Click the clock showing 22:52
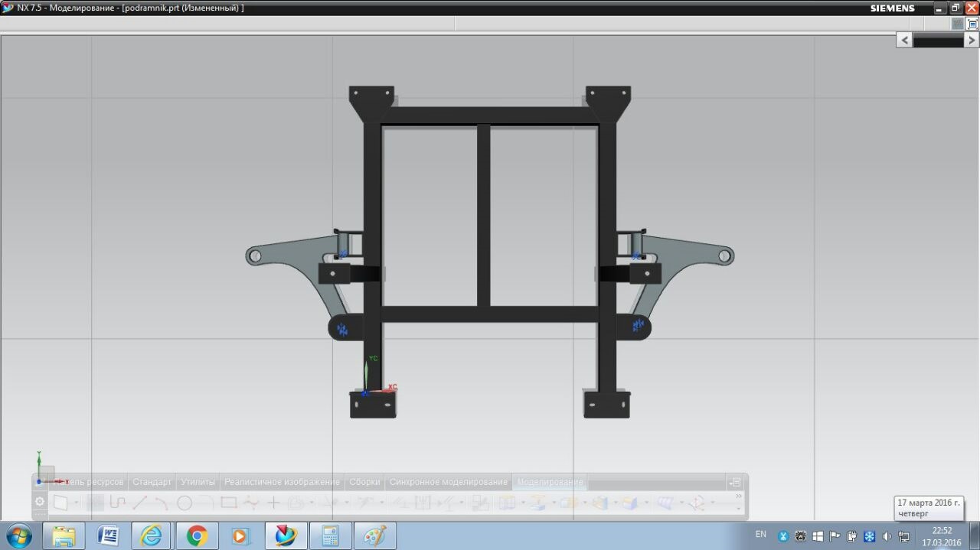Image resolution: width=980 pixels, height=550 pixels. coord(942,530)
